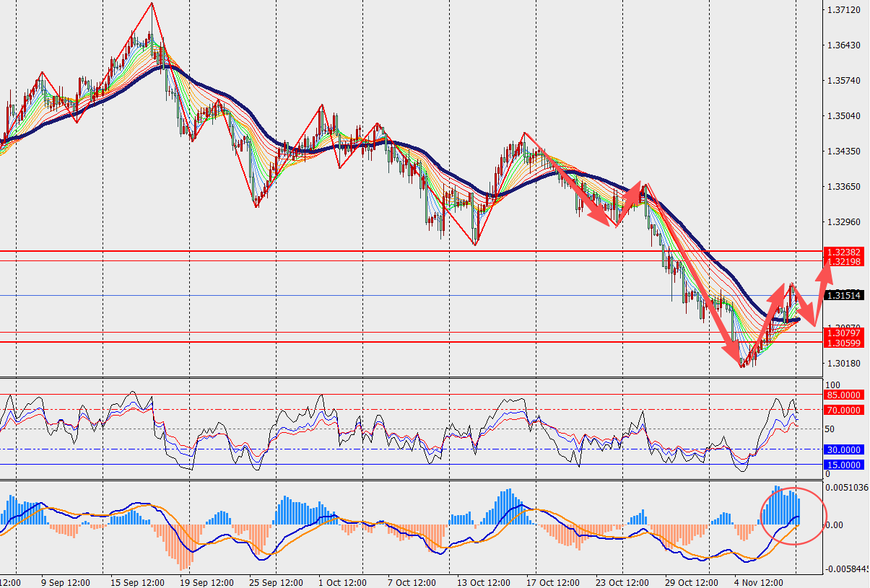Click the red 1.30599 support level label
Screen dimensions: 870x588
click(844, 343)
